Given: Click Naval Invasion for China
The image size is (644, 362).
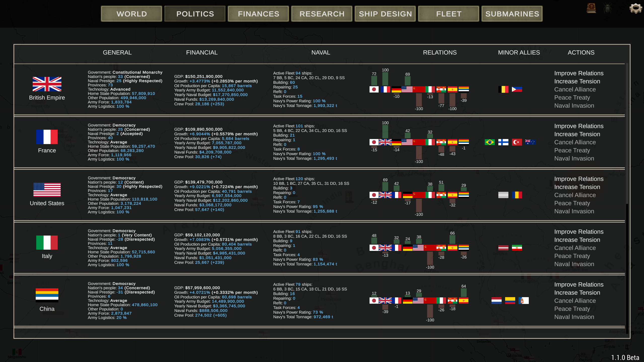Looking at the screenshot, I should (x=574, y=317).
